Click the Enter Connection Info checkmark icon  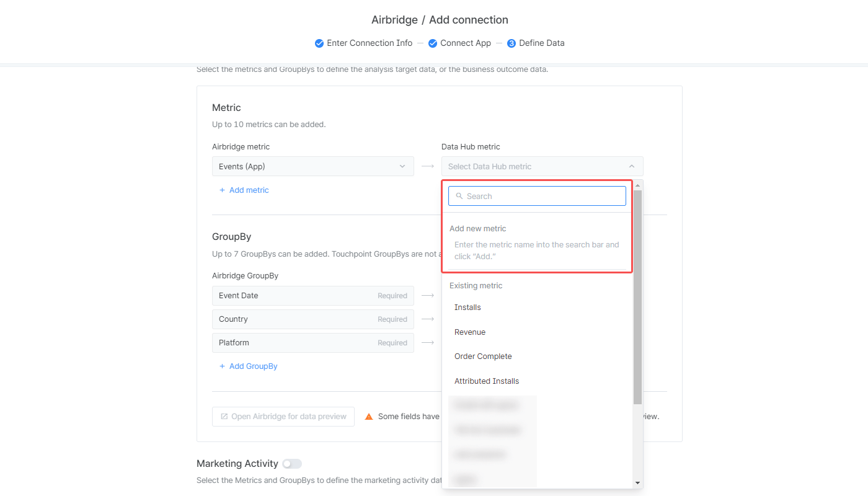pyautogui.click(x=319, y=43)
